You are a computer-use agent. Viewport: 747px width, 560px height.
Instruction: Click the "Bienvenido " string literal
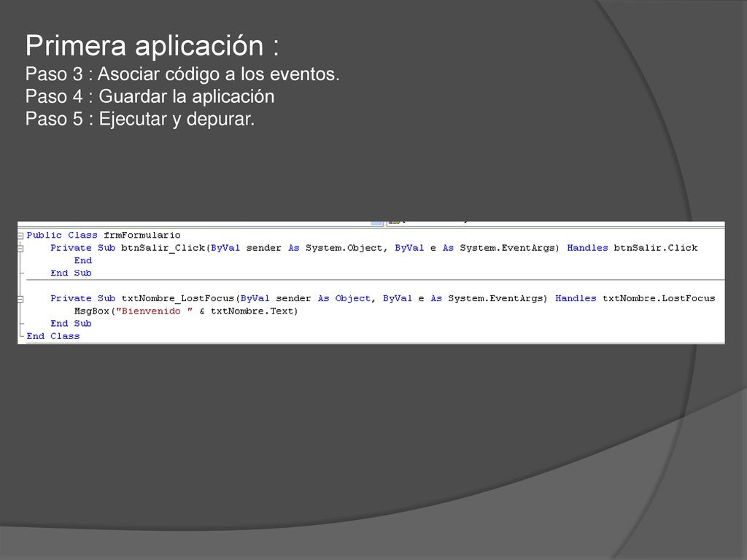click(x=155, y=311)
